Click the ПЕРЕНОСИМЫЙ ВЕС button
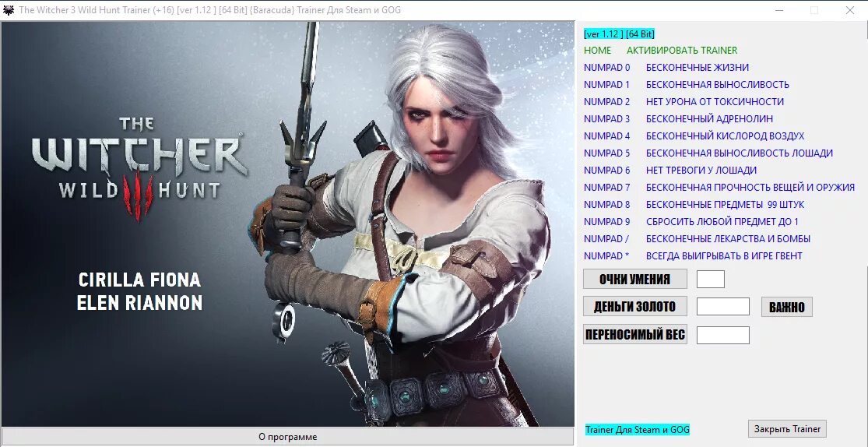868x447 pixels. 635,335
